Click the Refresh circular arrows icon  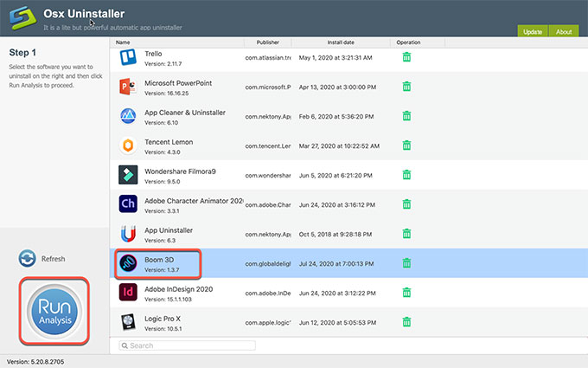(28, 258)
